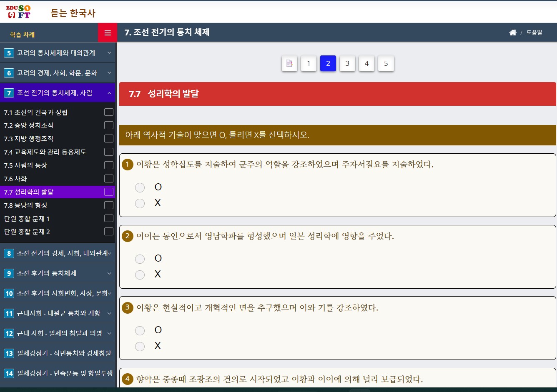Screen dimensions: 557x392
Task: Click question 2 number badge
Action: click(127, 236)
